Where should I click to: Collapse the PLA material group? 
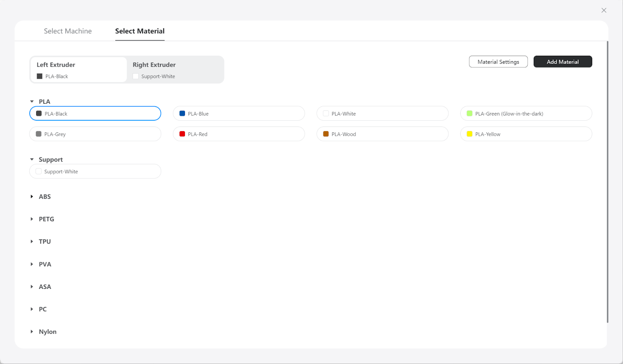[32, 102]
